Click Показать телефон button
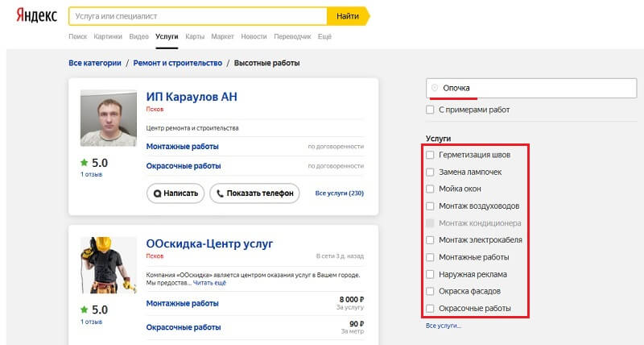Viewport: 644px width, 345px height. [254, 193]
